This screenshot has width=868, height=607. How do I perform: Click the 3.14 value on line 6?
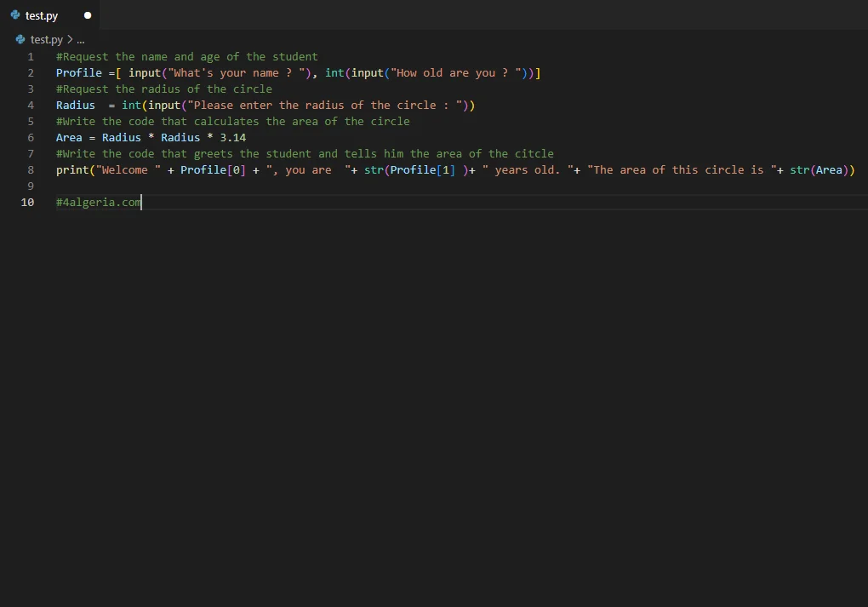point(232,138)
